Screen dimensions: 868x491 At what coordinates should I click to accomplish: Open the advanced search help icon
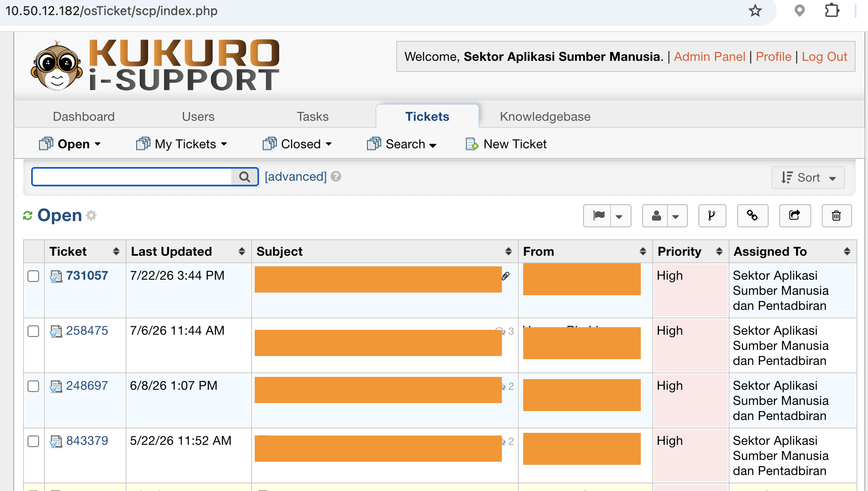click(336, 177)
